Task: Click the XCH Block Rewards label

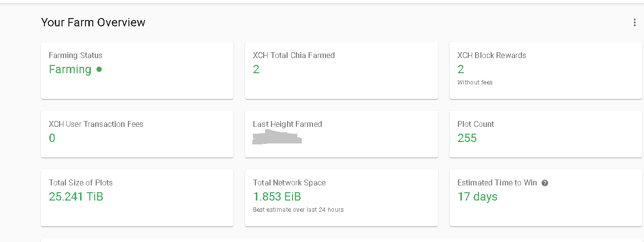Action: [x=492, y=56]
